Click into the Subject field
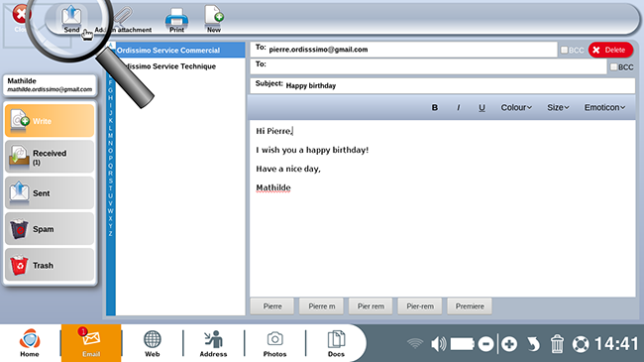 tap(442, 85)
